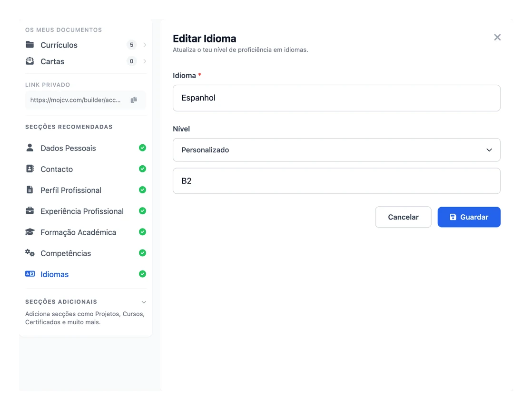Click the Contacto address book icon
The height and width of the screenshot is (410, 532).
(x=30, y=169)
